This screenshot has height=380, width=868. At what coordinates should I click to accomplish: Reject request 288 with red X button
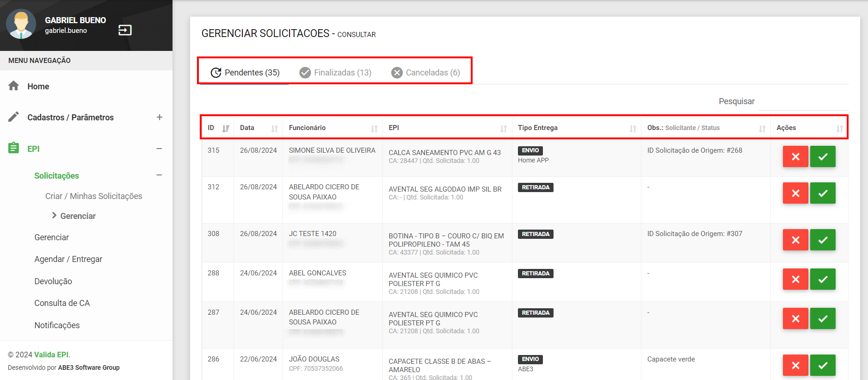coord(795,279)
